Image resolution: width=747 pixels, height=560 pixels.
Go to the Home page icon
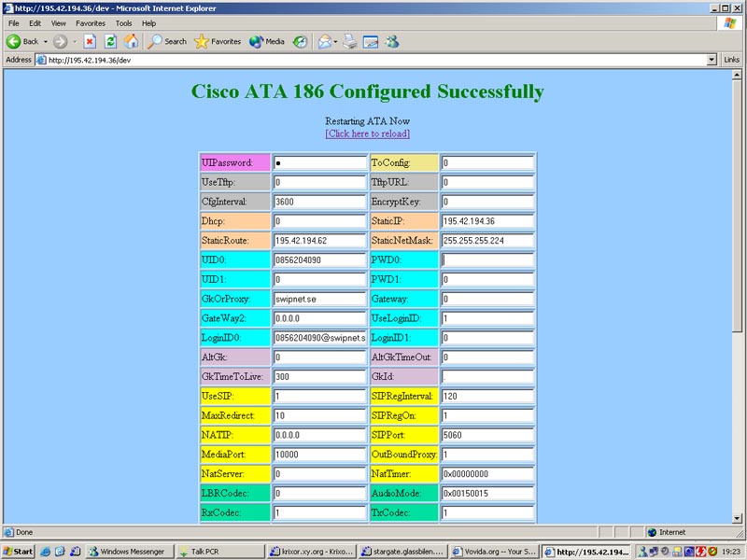click(x=131, y=42)
